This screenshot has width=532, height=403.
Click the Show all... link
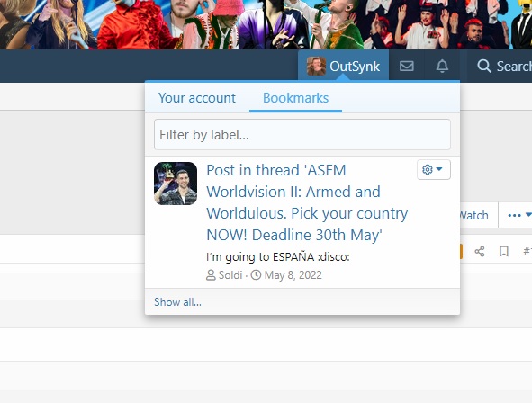tap(177, 301)
